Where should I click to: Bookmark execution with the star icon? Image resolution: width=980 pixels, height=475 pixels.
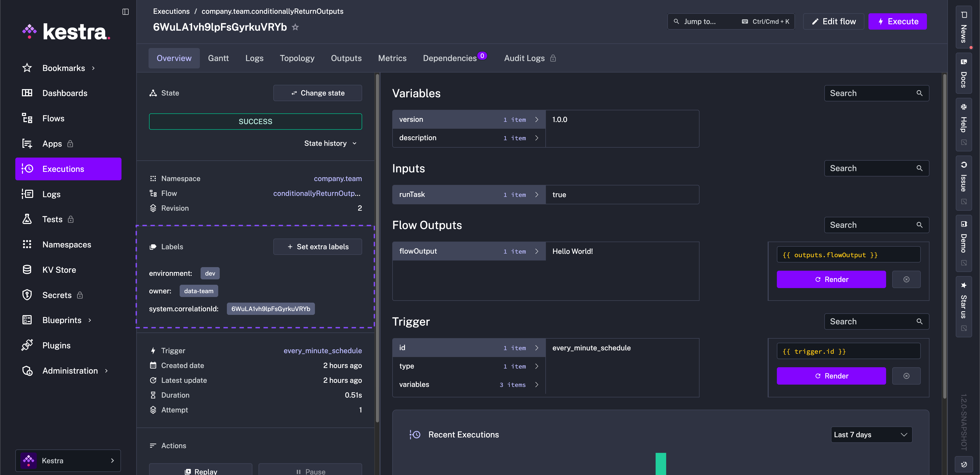click(x=295, y=27)
